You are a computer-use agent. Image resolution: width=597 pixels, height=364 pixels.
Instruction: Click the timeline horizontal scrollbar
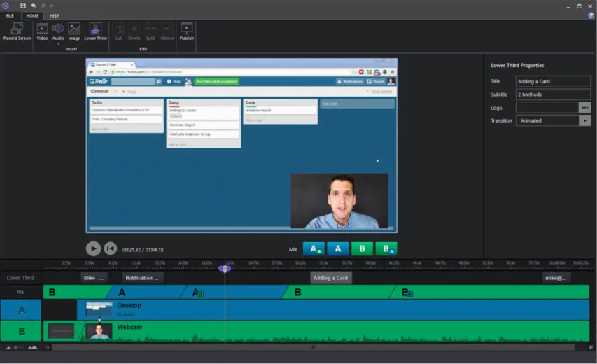(x=313, y=347)
